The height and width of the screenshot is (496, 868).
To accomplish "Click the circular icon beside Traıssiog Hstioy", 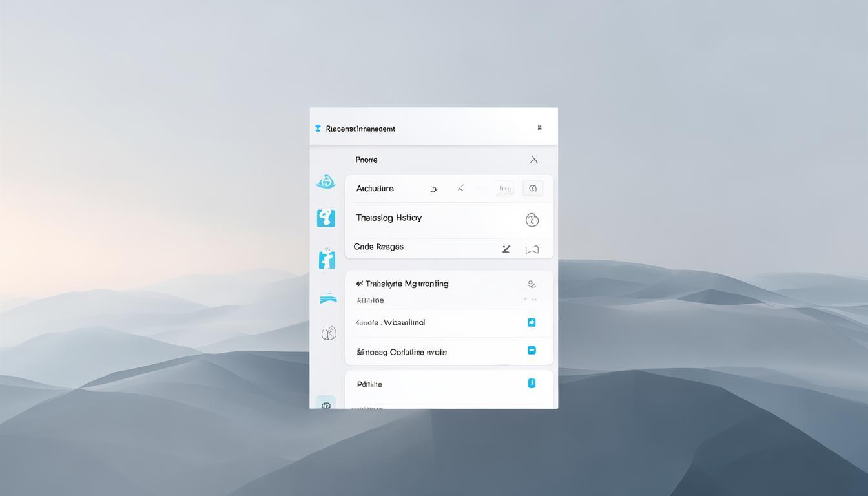I will (x=532, y=220).
